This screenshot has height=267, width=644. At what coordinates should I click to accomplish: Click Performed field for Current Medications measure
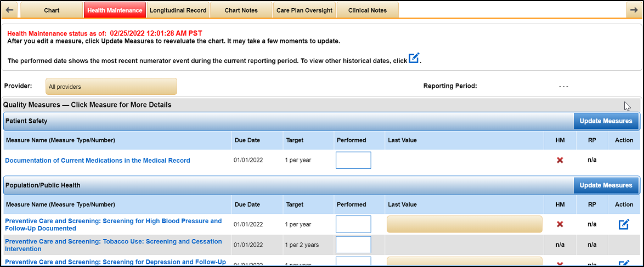pos(353,160)
